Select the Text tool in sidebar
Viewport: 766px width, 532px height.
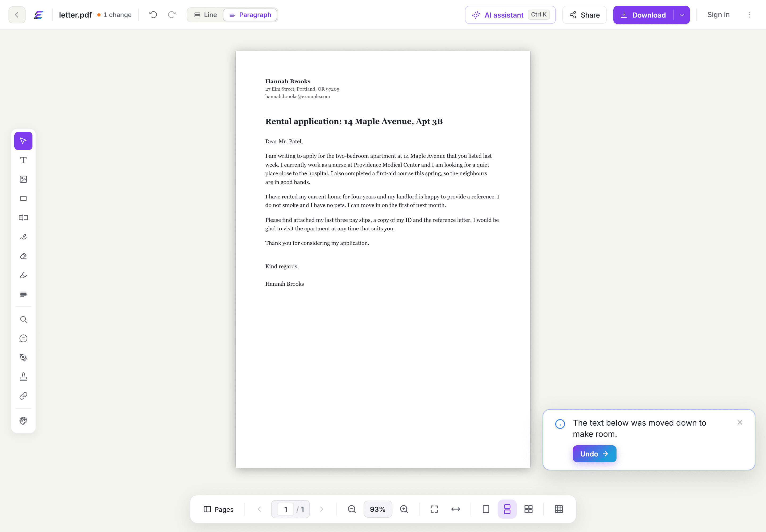coord(23,160)
